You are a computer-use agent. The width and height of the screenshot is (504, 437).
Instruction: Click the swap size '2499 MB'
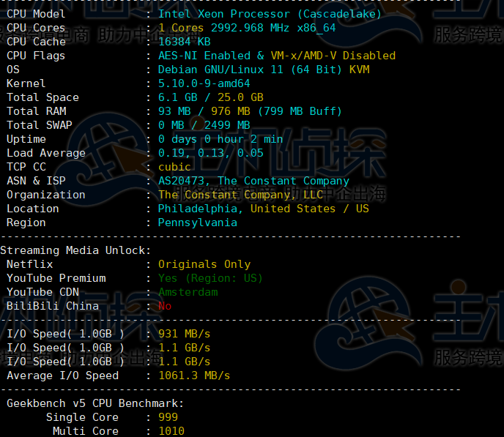point(227,125)
